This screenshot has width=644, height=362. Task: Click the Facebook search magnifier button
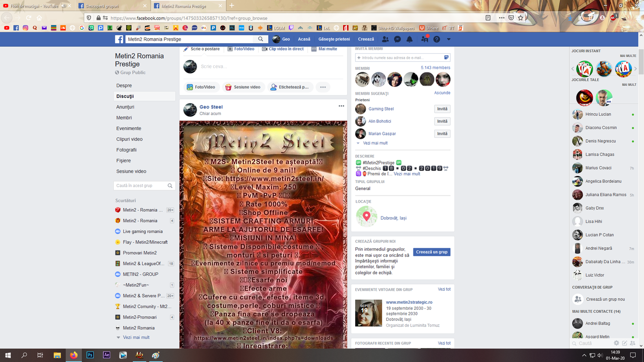tap(261, 39)
